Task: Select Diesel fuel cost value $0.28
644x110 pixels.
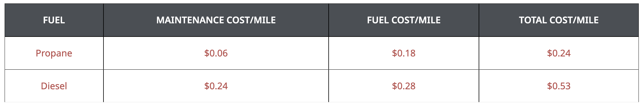Action: click(x=404, y=86)
